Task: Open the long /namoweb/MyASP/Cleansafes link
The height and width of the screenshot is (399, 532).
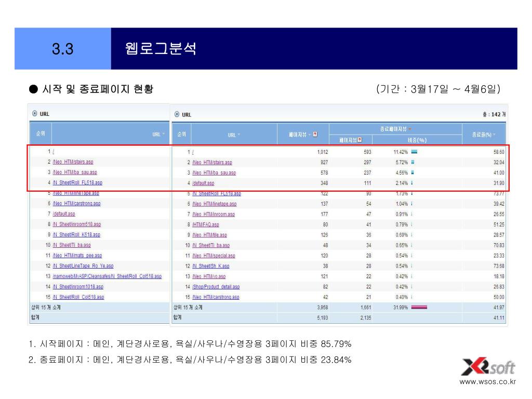Action: (x=107, y=276)
